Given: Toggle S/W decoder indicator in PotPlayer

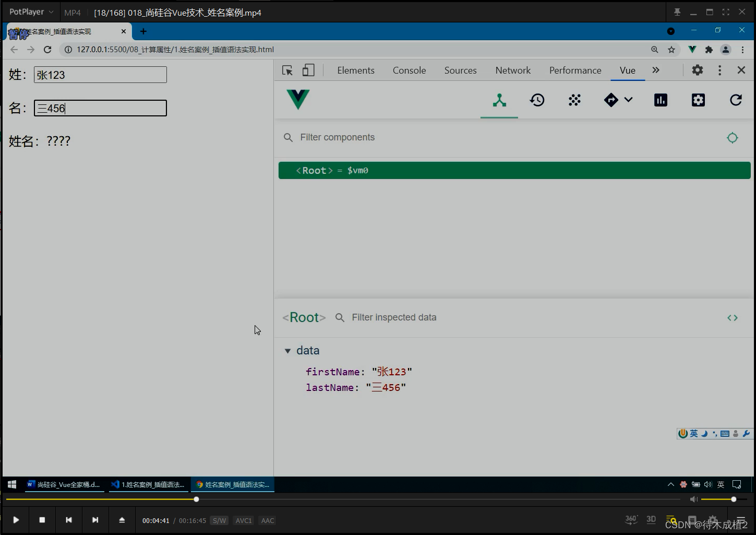Looking at the screenshot, I should 220,520.
